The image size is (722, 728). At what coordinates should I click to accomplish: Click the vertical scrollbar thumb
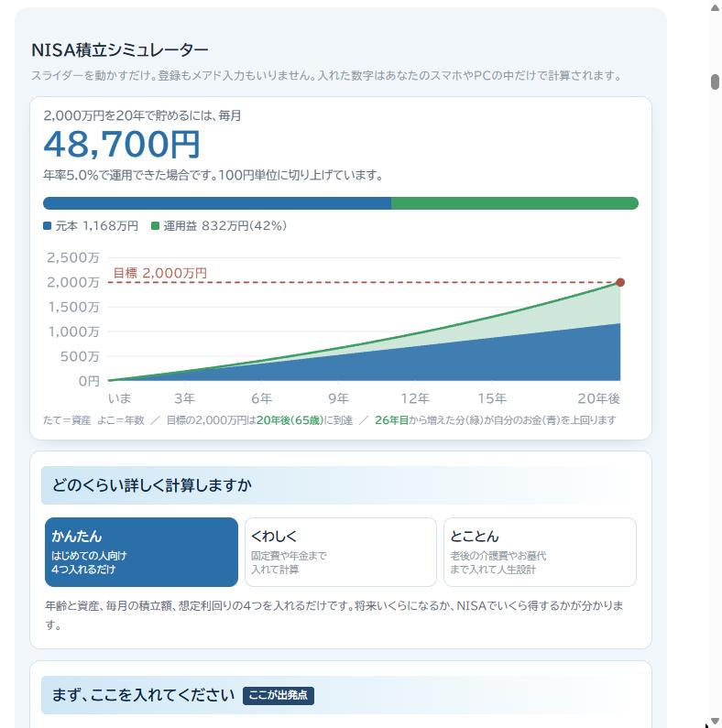pos(715,81)
